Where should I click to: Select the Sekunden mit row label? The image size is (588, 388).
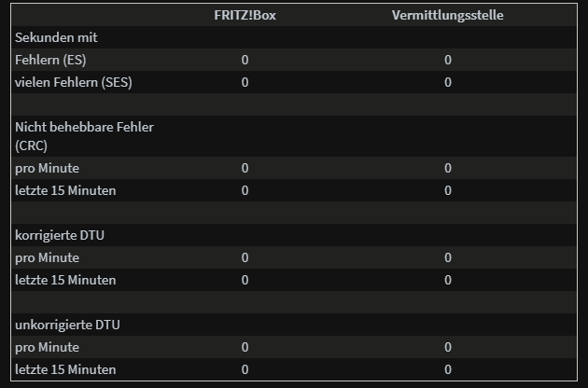pos(56,37)
